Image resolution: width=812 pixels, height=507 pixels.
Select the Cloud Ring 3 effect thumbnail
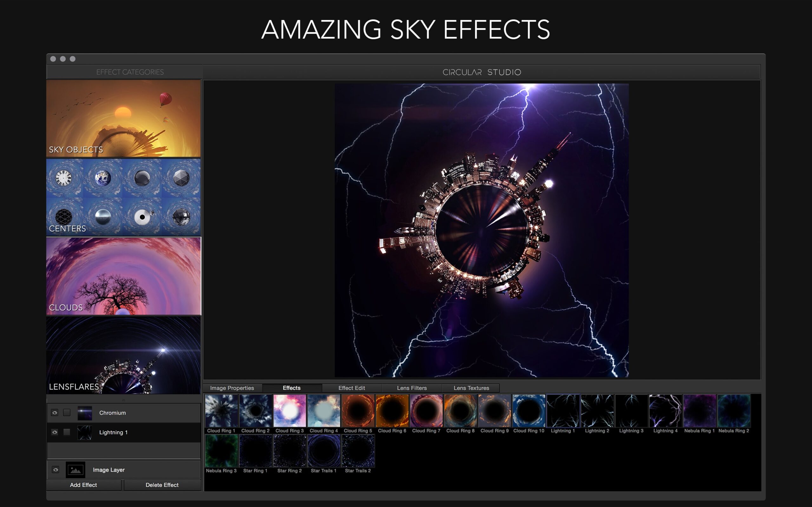tap(290, 411)
